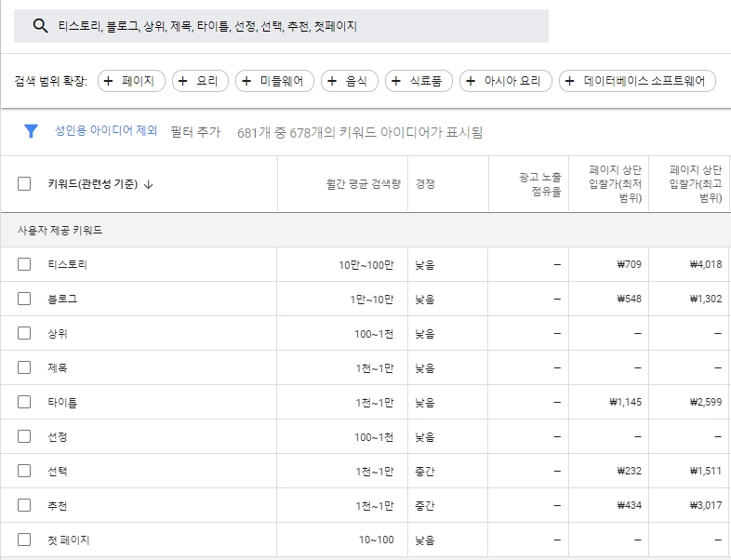731x560 pixels.
Task: Click the 성인용 아이디어 제외 filter link
Action: point(106,130)
